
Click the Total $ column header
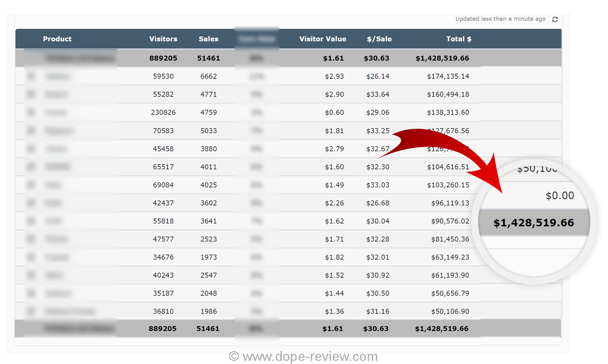click(x=459, y=39)
